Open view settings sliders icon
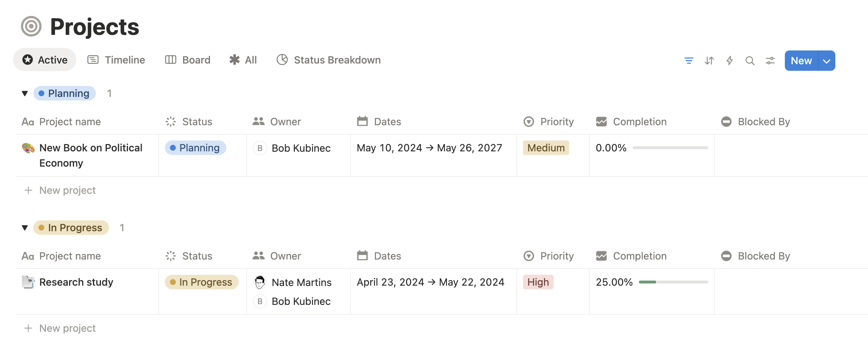868x347 pixels. pos(770,61)
